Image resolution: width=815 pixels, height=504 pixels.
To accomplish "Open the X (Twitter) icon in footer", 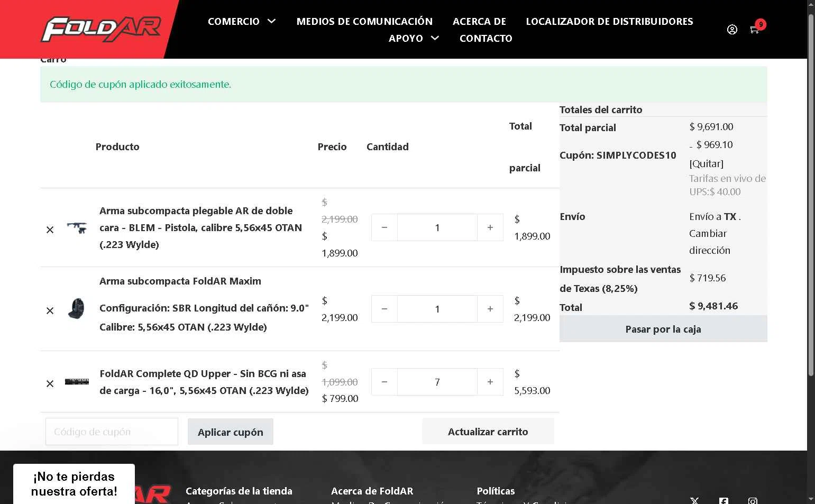I will pyautogui.click(x=694, y=500).
